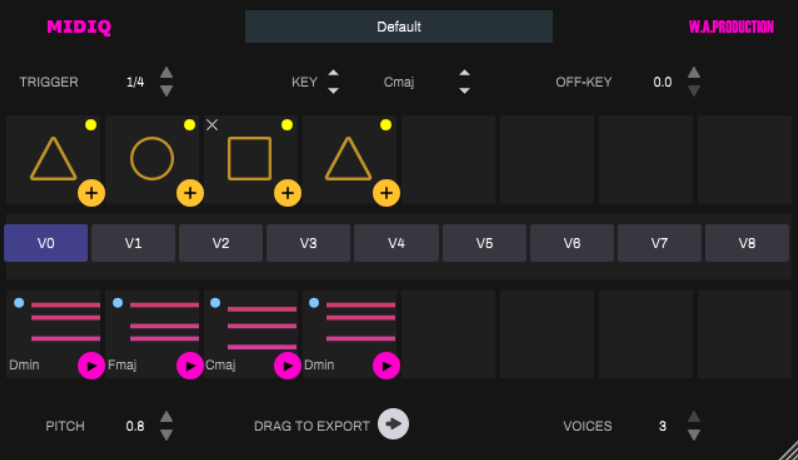The height and width of the screenshot is (460, 798).
Task: Toggle blue dot on last Dmin chord
Action: tap(314, 303)
